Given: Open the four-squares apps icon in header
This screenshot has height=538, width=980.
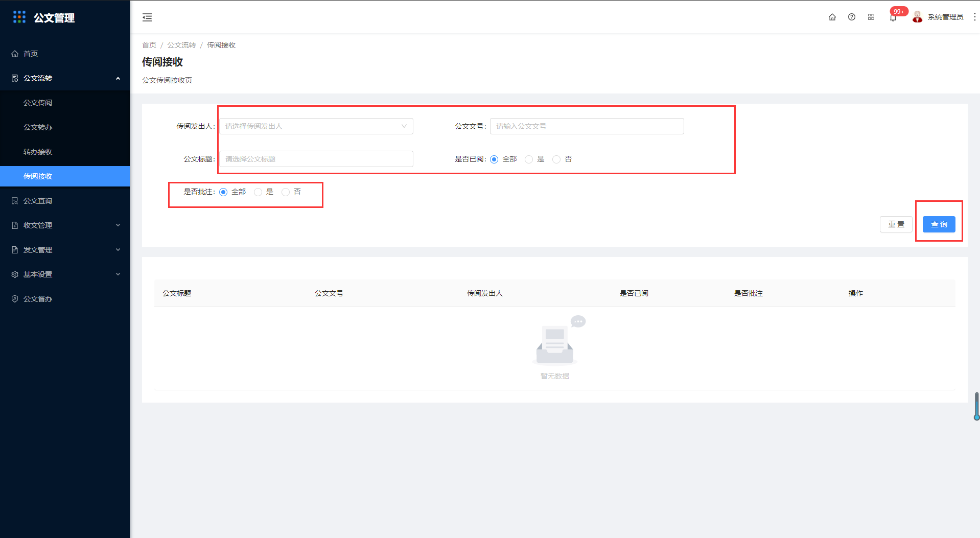Looking at the screenshot, I should tap(871, 17).
